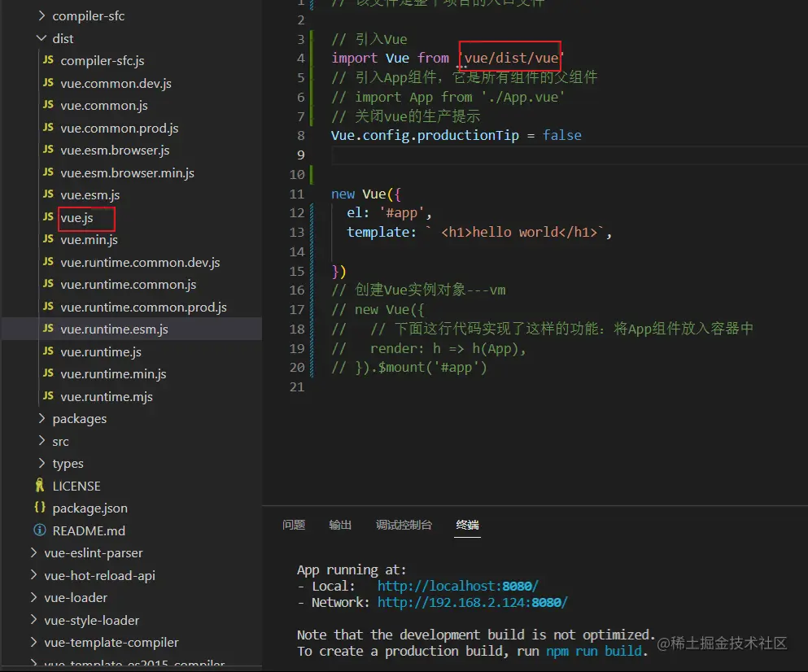Click JS icon of vue.runtime.min.js
Screen dimensions: 808x672
49,373
